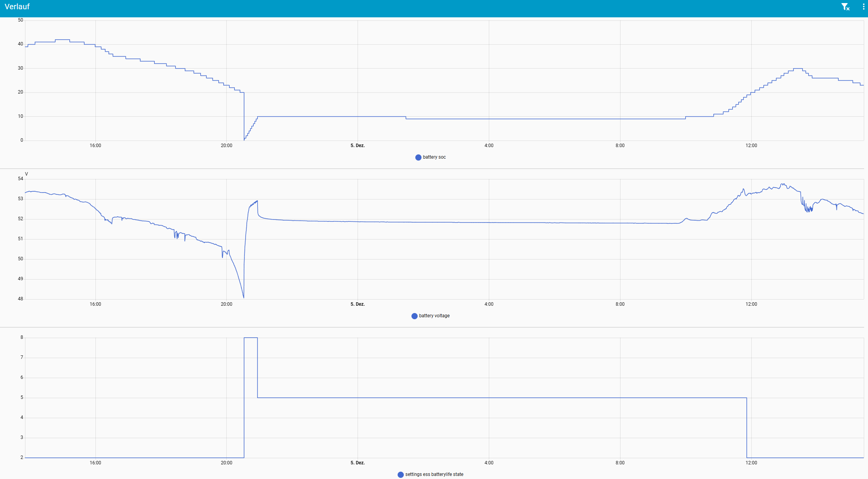
Task: Click the 12:00 label under voltage chart
Action: (751, 304)
